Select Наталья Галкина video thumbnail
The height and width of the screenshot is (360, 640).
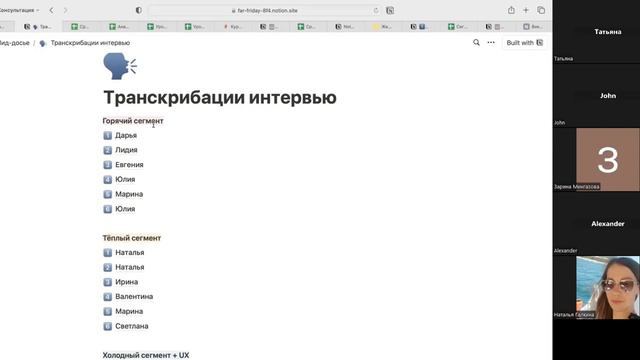click(607, 287)
